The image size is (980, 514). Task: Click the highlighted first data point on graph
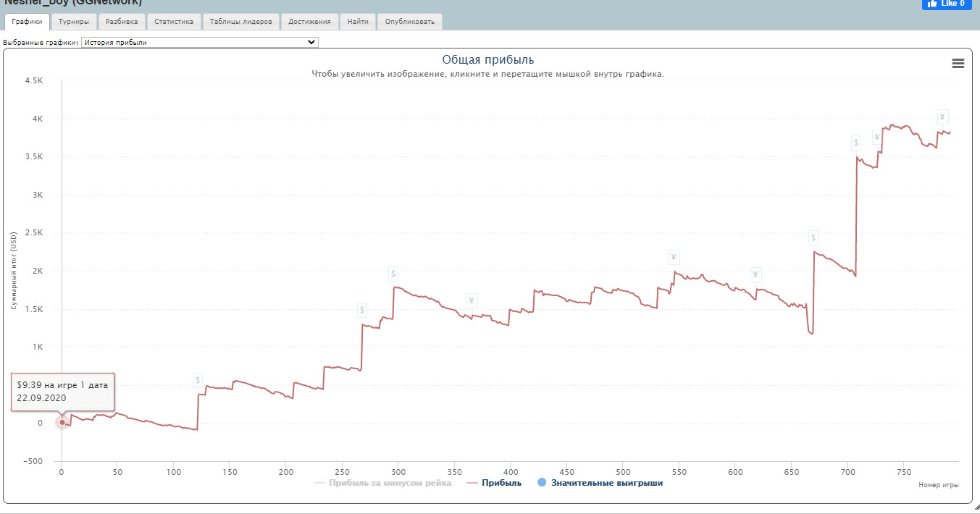click(x=62, y=423)
